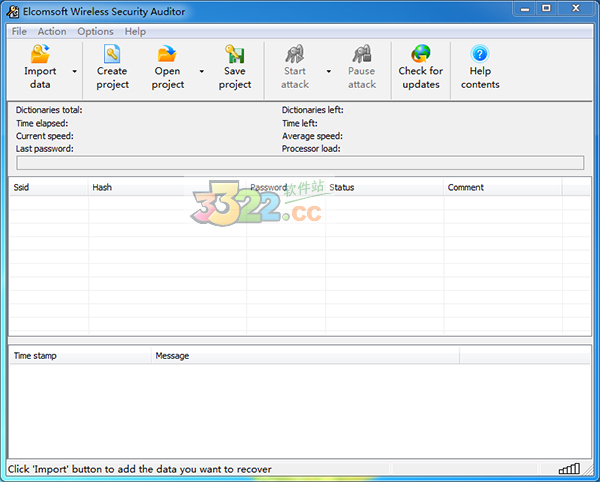Screen dimensions: 600x482
Task: Click the Save project icon
Action: click(x=235, y=54)
